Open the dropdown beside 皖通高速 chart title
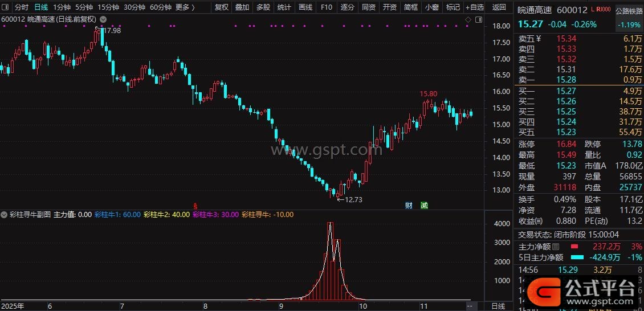The width and height of the screenshot is (644, 311). (102, 19)
